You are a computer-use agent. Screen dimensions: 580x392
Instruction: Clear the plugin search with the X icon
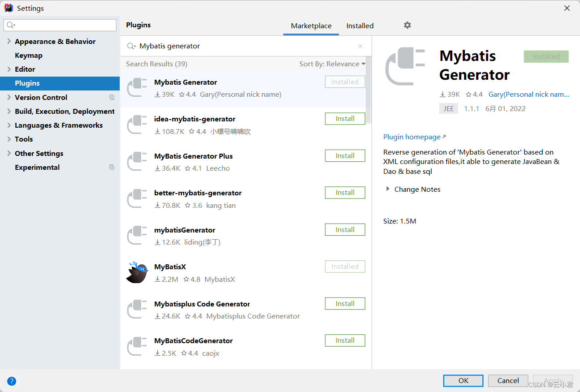360,46
